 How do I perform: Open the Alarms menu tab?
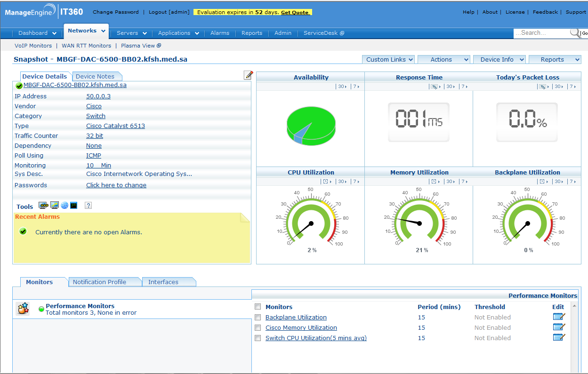coord(220,33)
